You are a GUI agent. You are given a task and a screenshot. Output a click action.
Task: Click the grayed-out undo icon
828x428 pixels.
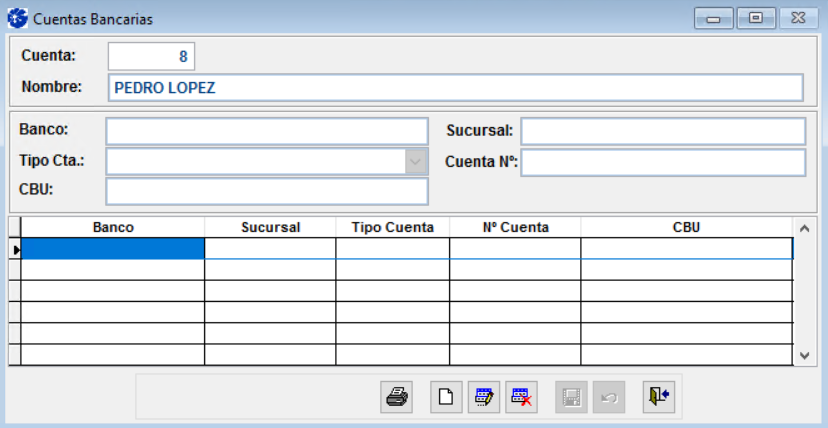coord(608,397)
